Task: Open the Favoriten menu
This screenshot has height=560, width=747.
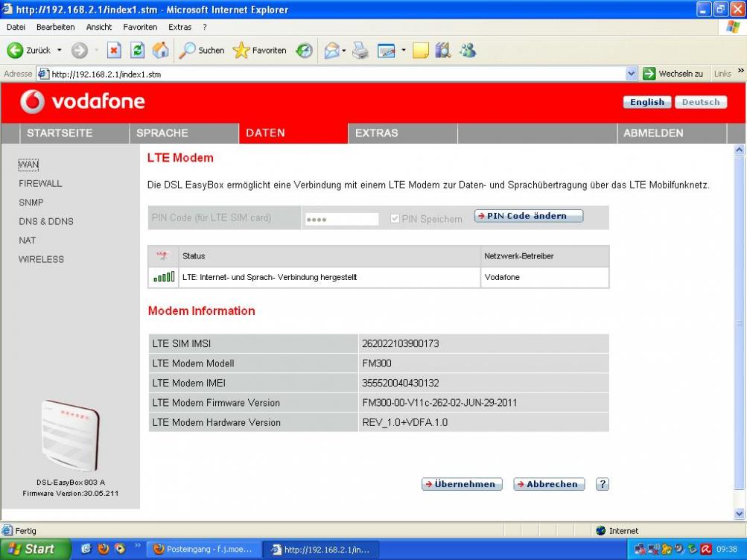Action: click(140, 27)
